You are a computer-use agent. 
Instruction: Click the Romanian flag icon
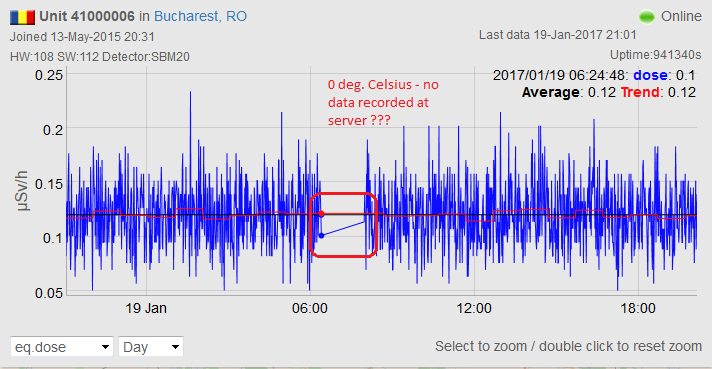point(23,17)
